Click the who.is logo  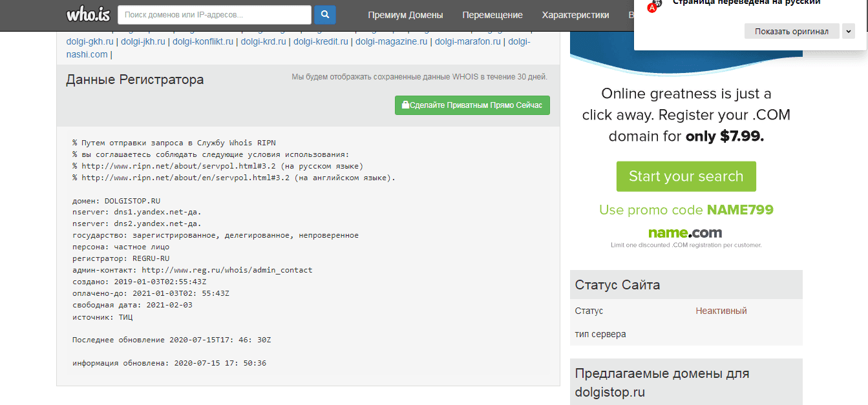click(x=87, y=14)
